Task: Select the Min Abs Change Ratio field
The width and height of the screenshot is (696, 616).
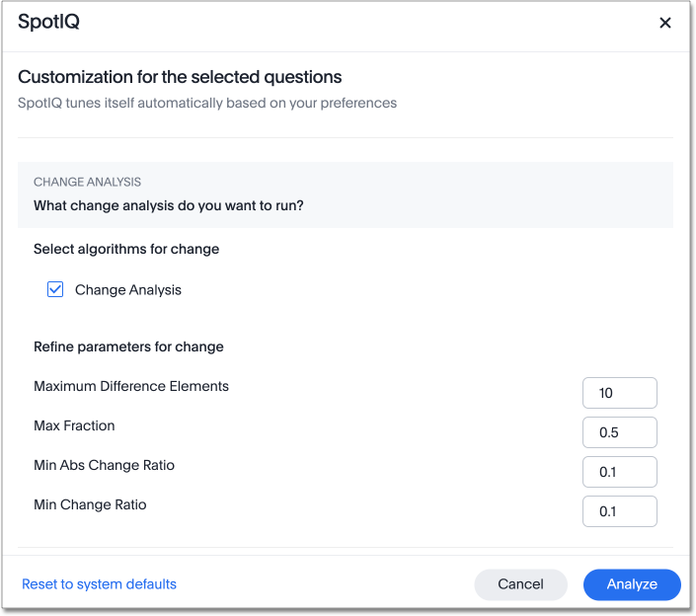Action: coord(619,472)
